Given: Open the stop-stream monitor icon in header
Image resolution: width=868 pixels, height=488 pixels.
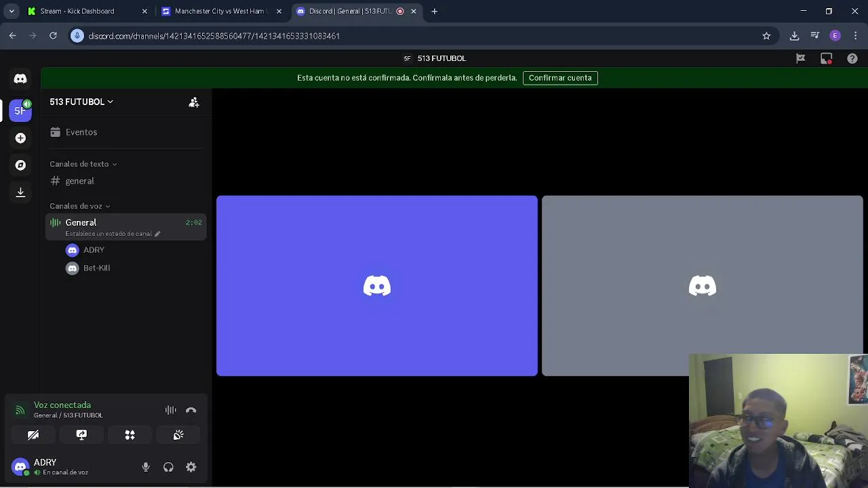Looking at the screenshot, I should tap(826, 59).
